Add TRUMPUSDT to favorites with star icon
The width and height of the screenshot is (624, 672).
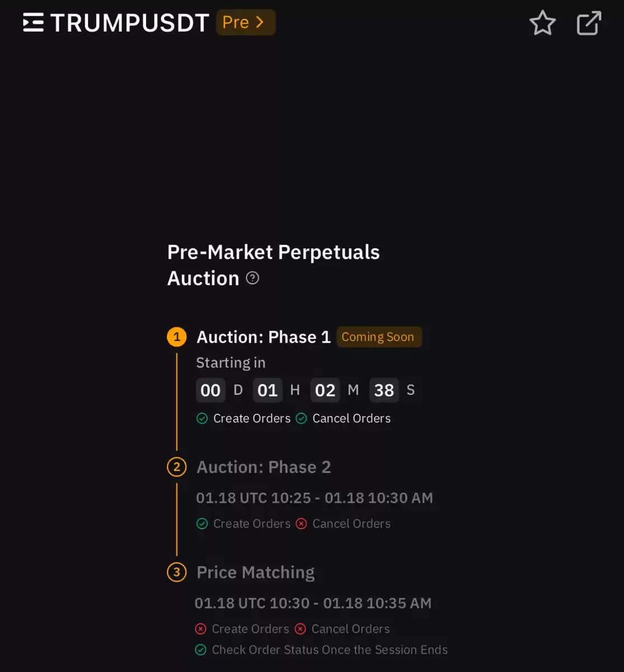tap(542, 23)
